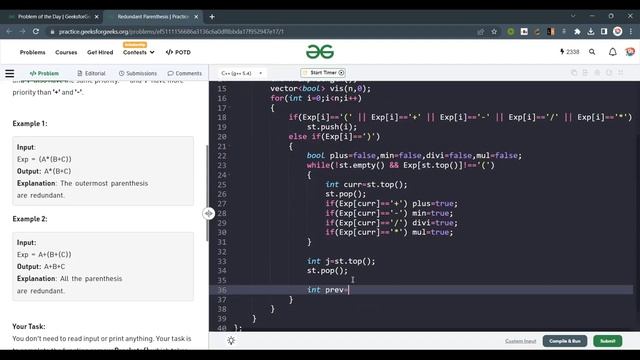The width and height of the screenshot is (640, 360).
Task: Click line number 36 in the gutter
Action: [x=222, y=290]
